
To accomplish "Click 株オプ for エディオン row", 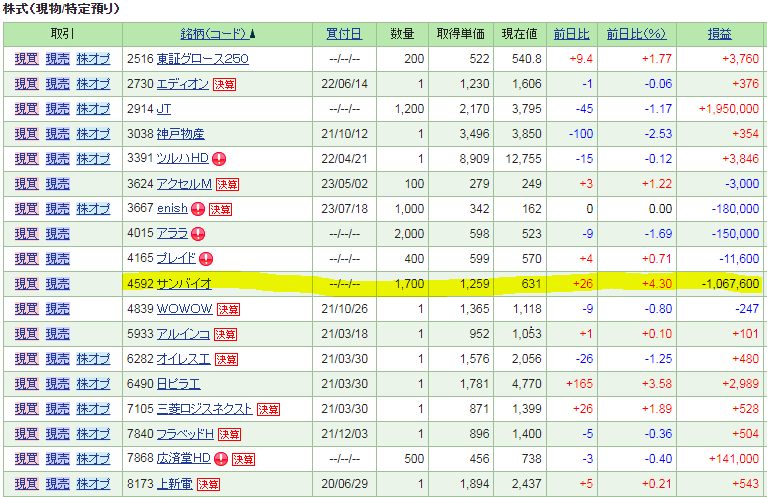I will [x=93, y=84].
